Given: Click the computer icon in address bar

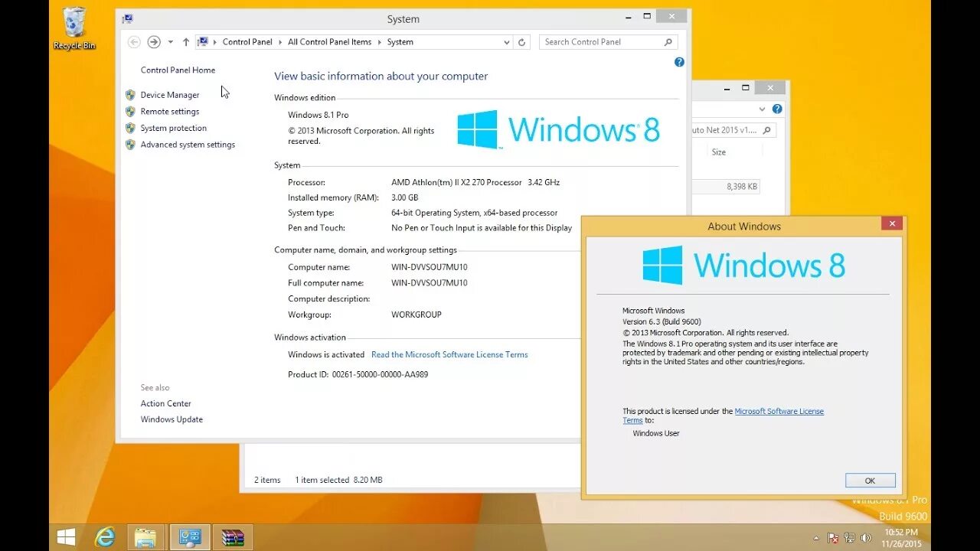Looking at the screenshot, I should pos(203,42).
